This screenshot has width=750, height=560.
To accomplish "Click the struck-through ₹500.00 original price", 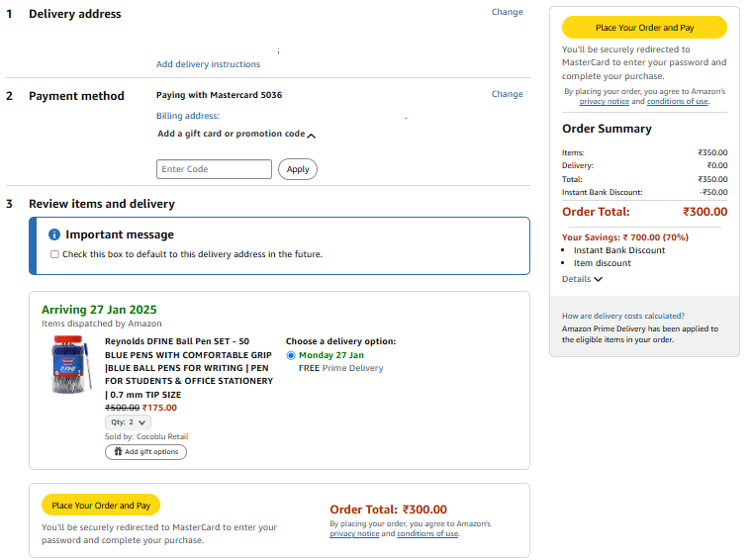I will (122, 408).
